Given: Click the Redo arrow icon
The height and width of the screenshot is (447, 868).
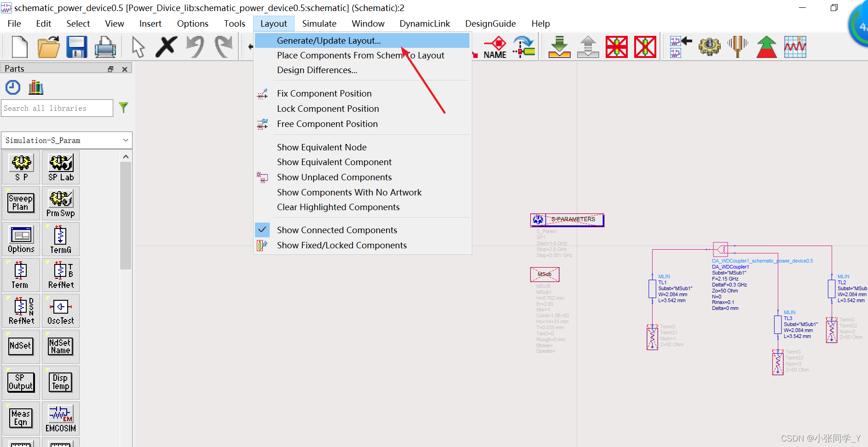Looking at the screenshot, I should click(x=224, y=46).
